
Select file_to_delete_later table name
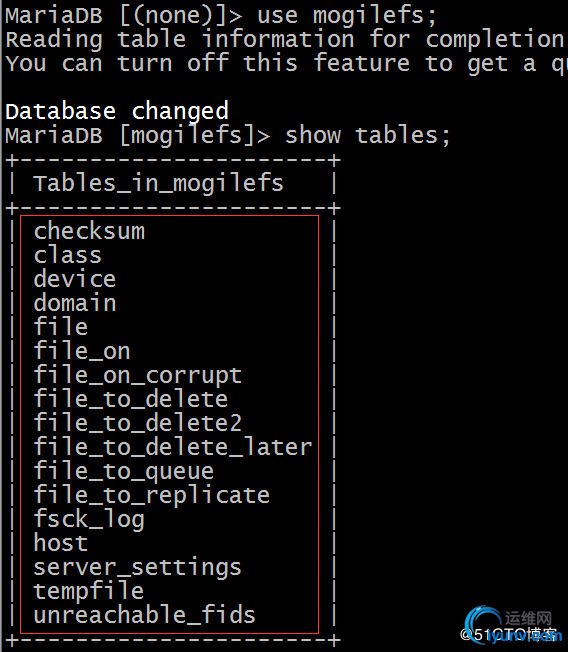point(173,447)
